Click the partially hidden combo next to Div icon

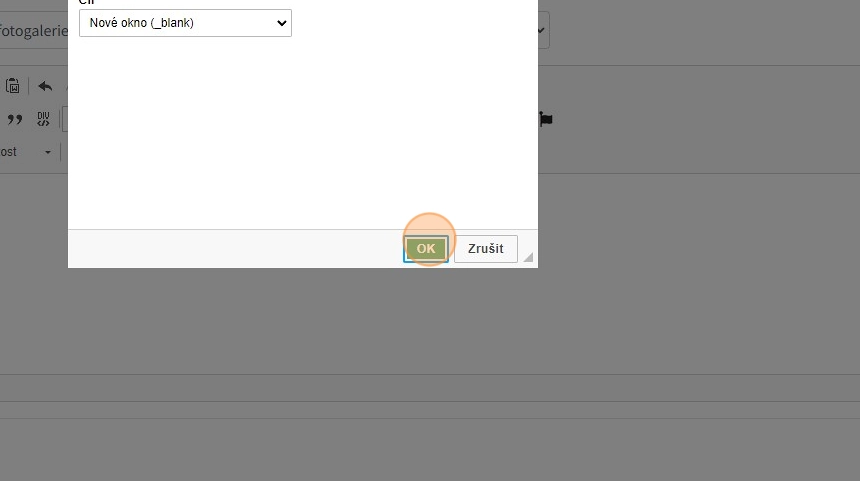(65, 119)
